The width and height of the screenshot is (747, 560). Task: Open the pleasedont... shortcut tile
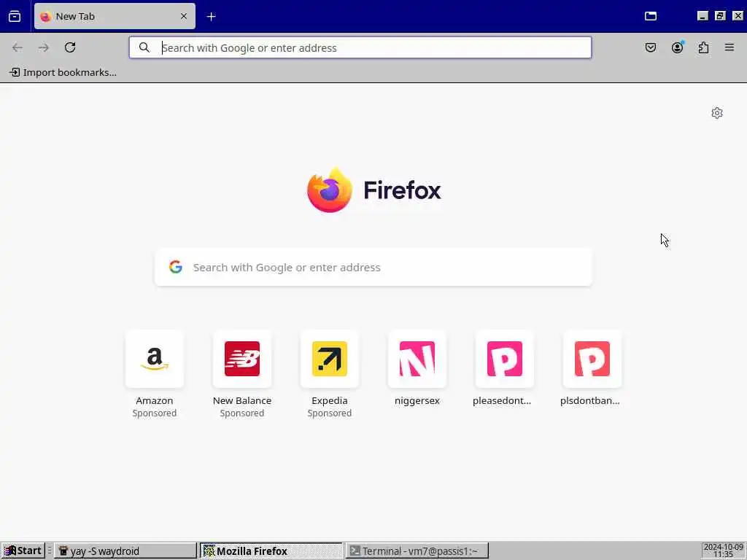coord(505,368)
